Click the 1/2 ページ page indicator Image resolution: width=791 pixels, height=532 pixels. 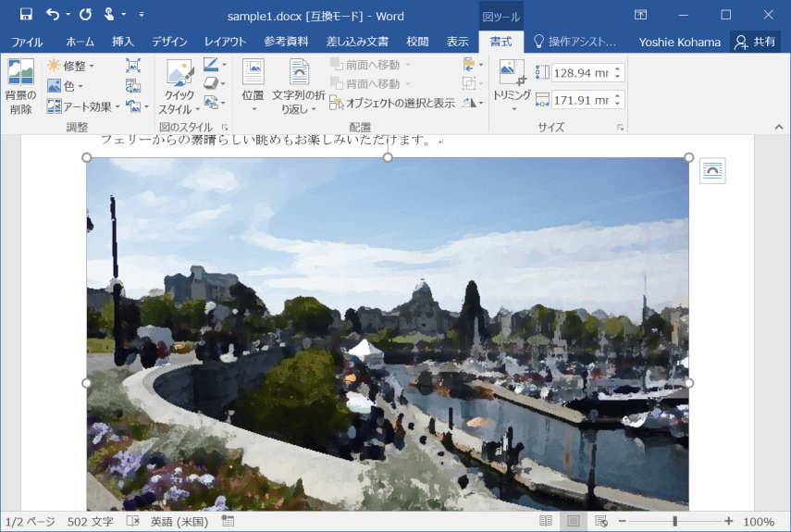click(30, 522)
